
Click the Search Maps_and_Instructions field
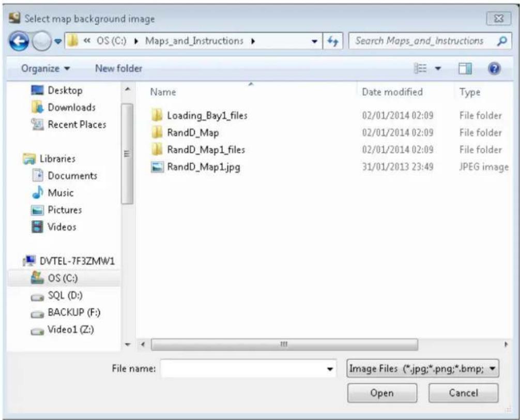(430, 41)
